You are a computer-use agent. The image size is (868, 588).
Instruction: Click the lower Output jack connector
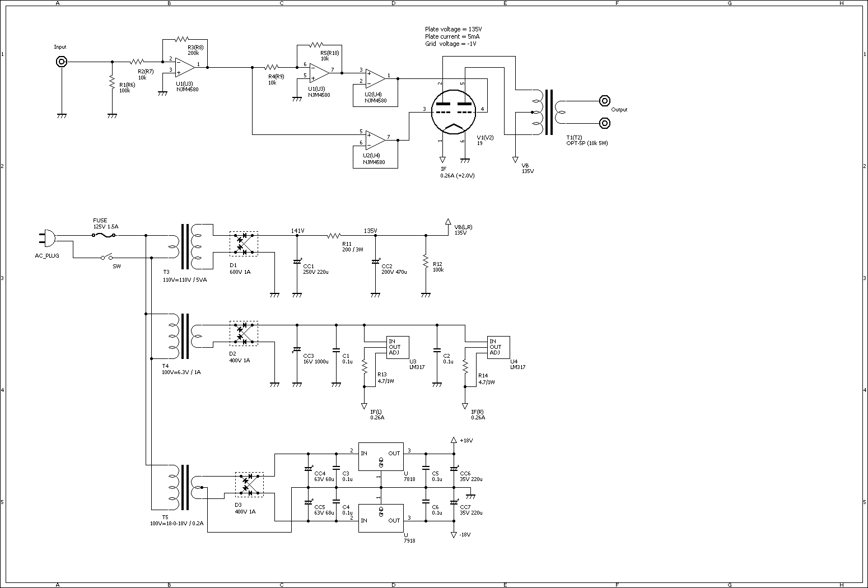[x=605, y=123]
